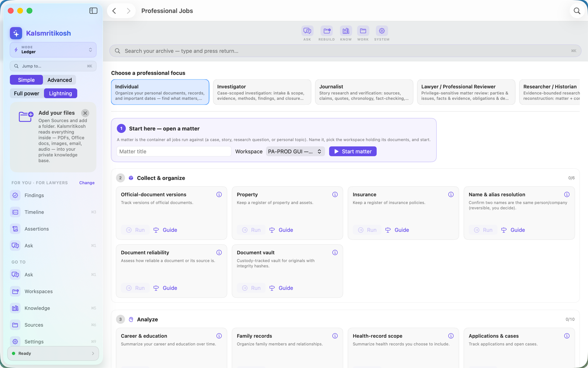Click the Jump to search field

53,66
